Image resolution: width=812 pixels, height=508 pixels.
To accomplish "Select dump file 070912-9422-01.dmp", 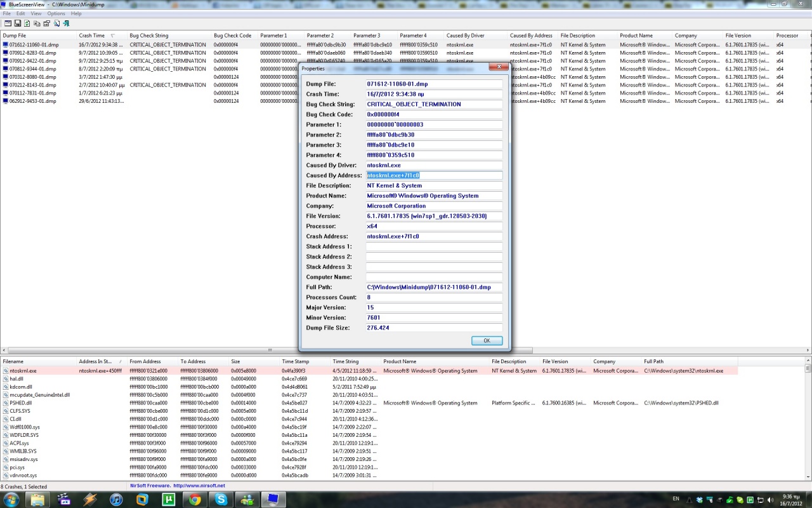I will point(33,61).
